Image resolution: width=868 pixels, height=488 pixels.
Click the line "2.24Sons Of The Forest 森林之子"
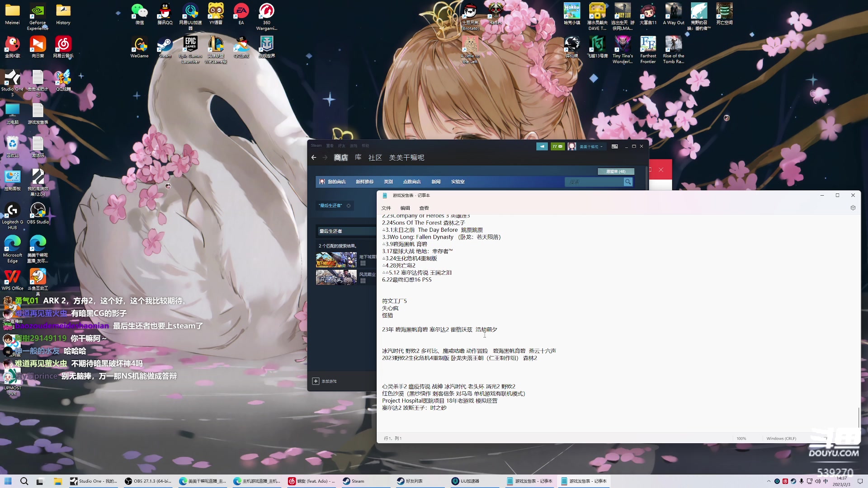point(424,223)
